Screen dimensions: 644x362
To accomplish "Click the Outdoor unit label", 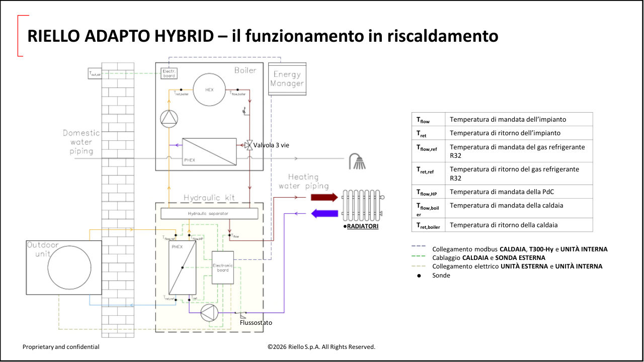I will click(43, 250).
